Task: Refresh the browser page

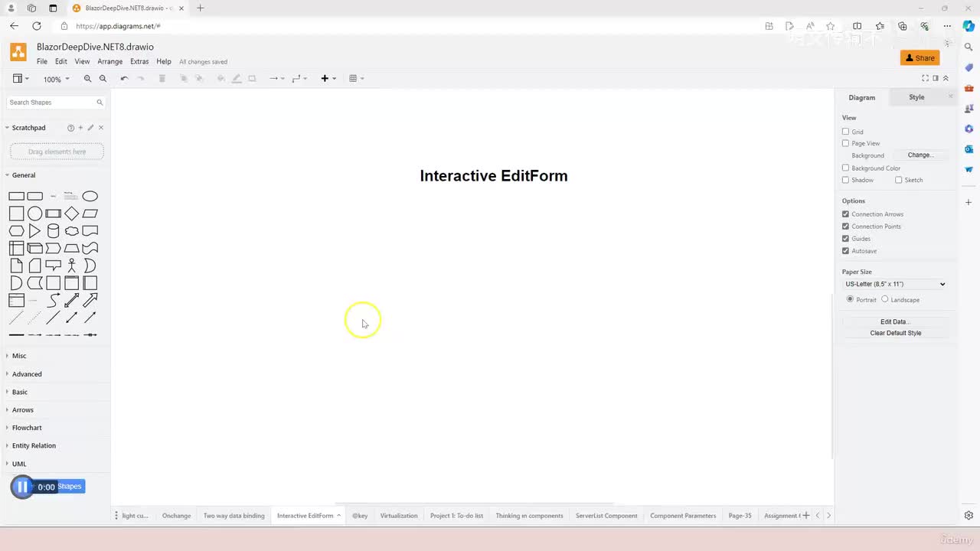Action: pos(36,26)
